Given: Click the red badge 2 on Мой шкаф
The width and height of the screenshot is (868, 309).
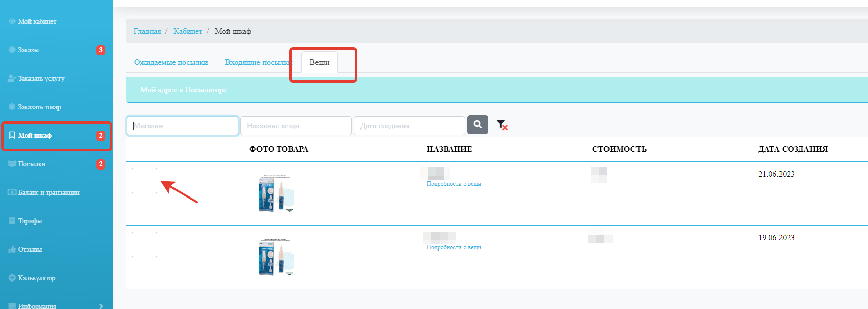Looking at the screenshot, I should tap(101, 135).
